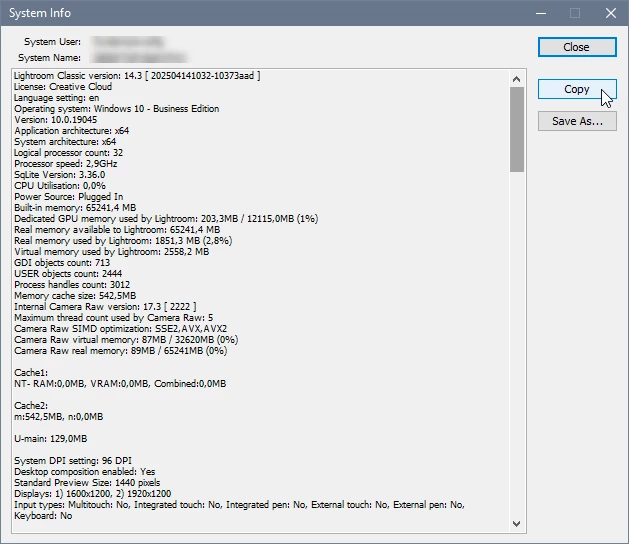Viewport: 629px width, 544px height.
Task: Click the blurred System Name value
Action: click(x=139, y=58)
